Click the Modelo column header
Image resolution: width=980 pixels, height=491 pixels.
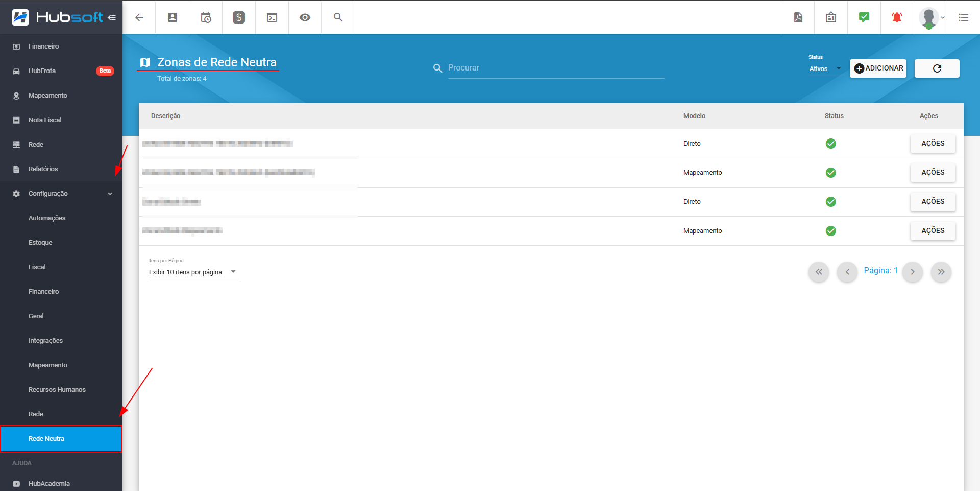tap(694, 116)
